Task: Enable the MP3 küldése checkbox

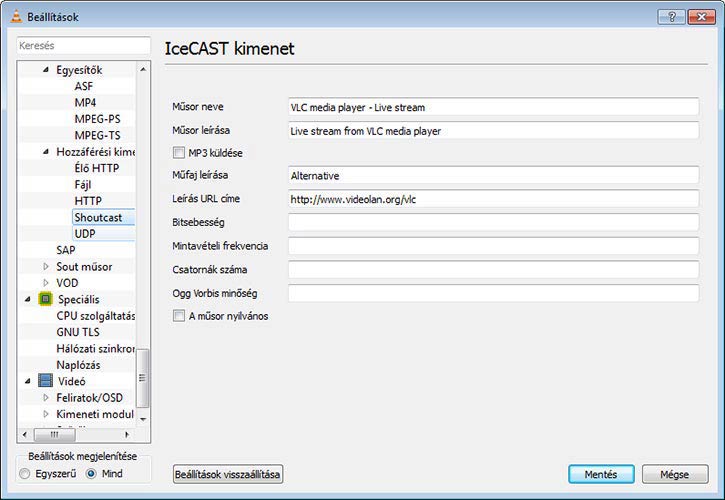Action: click(180, 153)
